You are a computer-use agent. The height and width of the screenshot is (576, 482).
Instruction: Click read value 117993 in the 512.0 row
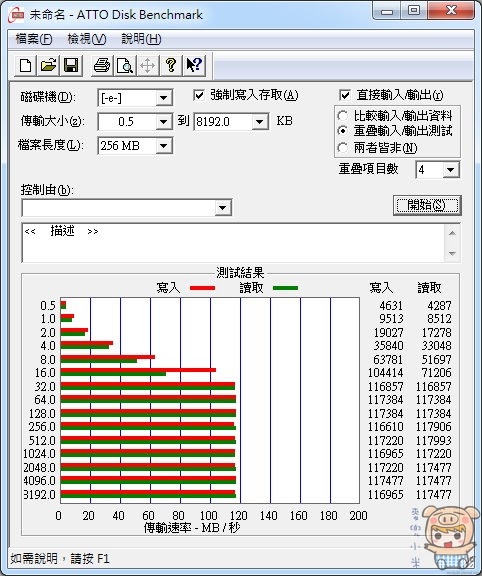click(433, 440)
